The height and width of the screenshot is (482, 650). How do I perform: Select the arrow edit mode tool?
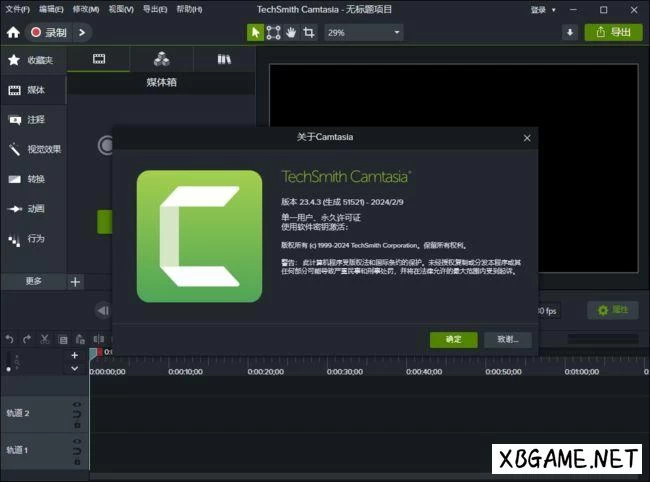[255, 32]
